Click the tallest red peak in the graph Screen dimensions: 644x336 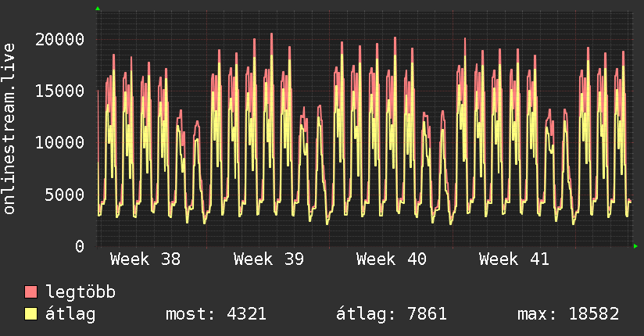(x=271, y=35)
